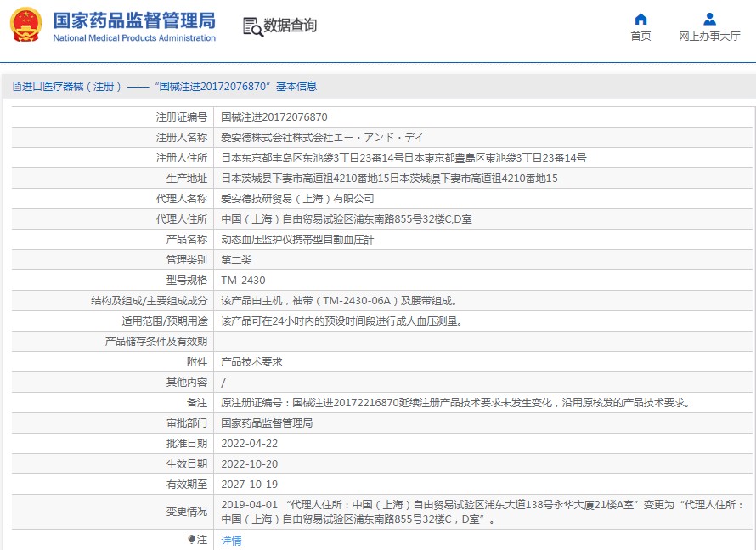Select change record dated 2019-04-01

click(482, 512)
